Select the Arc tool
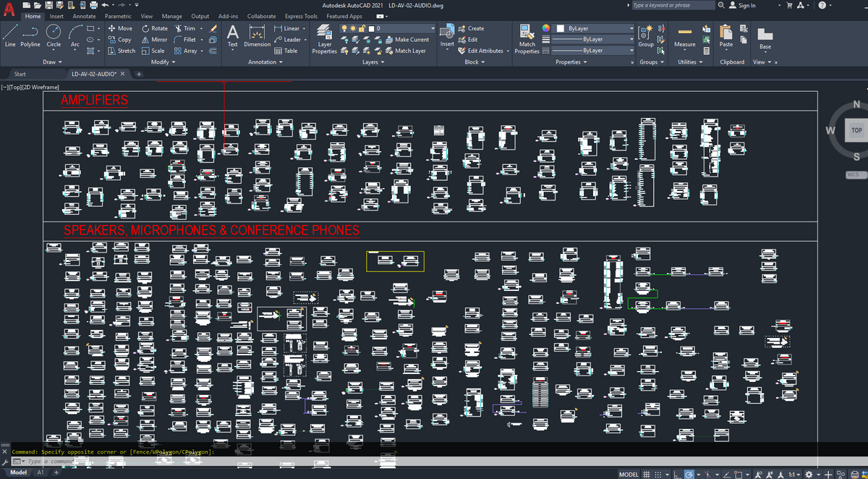This screenshot has width=868, height=479. (x=75, y=36)
